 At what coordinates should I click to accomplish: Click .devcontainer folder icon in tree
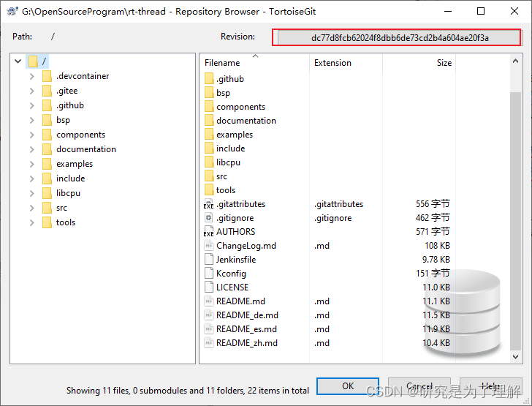point(47,76)
